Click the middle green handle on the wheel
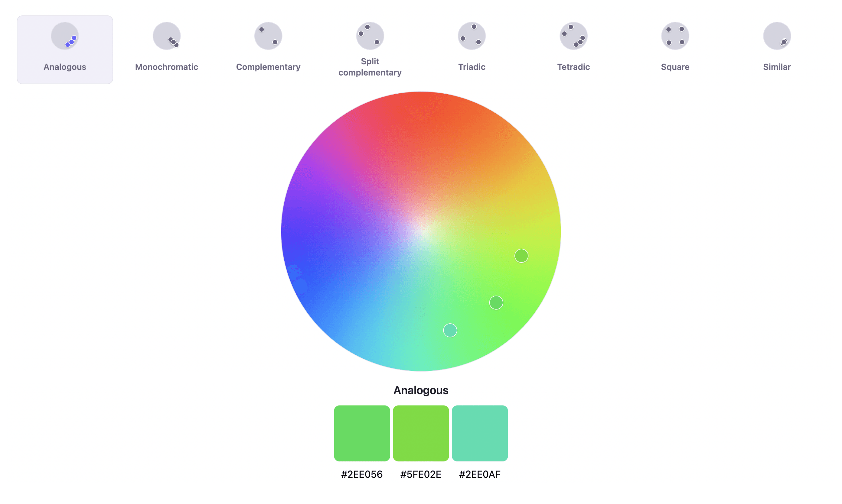The image size is (842, 504). [496, 302]
